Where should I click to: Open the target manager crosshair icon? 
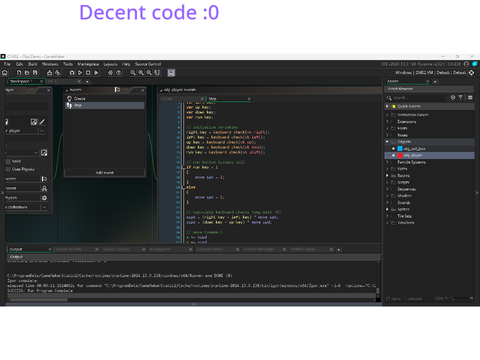pyautogui.click(x=471, y=73)
